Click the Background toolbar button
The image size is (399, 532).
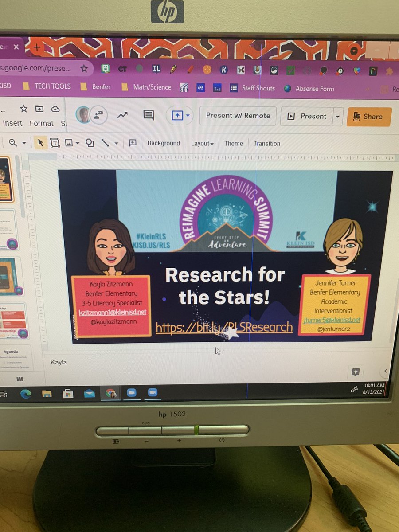point(164,143)
